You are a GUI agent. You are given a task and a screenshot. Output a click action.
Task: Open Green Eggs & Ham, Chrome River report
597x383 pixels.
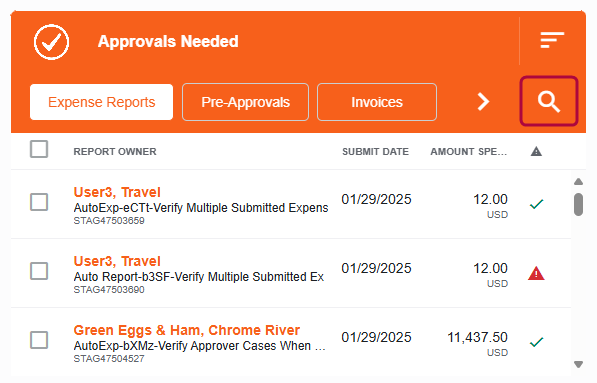coord(187,330)
